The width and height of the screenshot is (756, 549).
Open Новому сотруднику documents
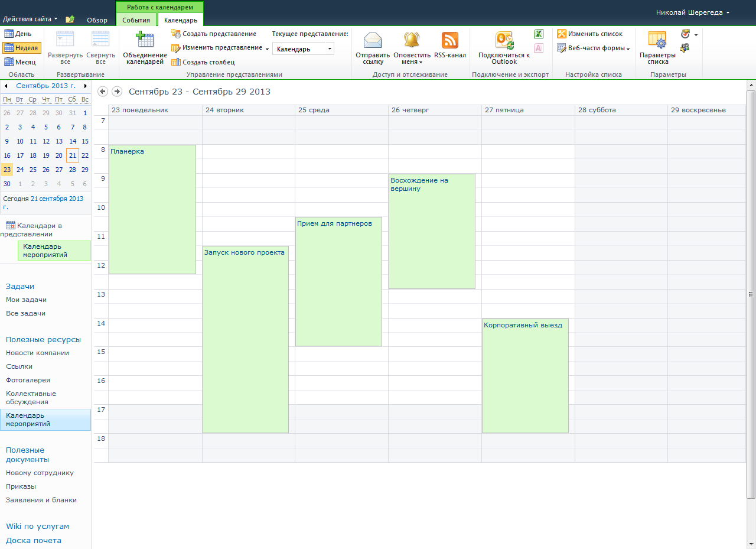40,473
